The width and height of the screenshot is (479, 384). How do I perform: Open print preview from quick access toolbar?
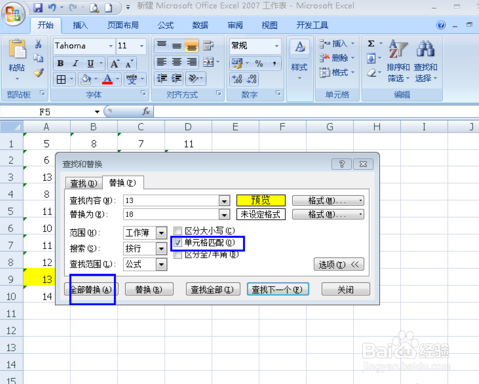pos(94,8)
